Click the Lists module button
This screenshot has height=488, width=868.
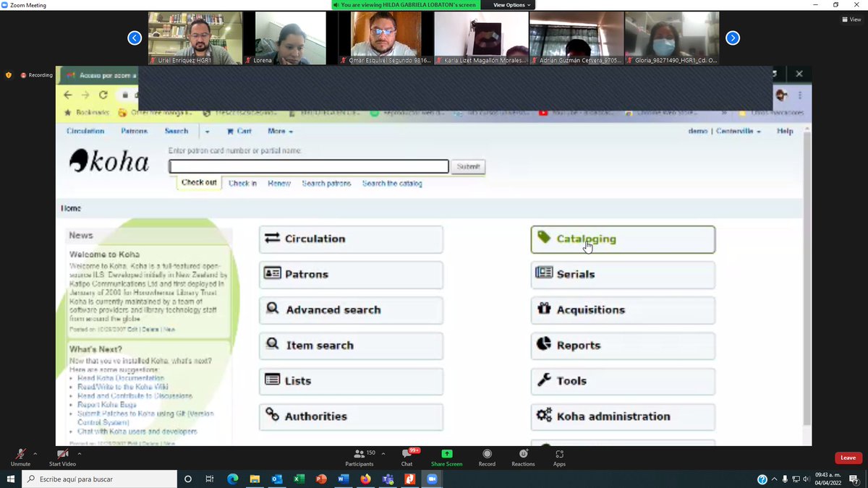(x=351, y=381)
